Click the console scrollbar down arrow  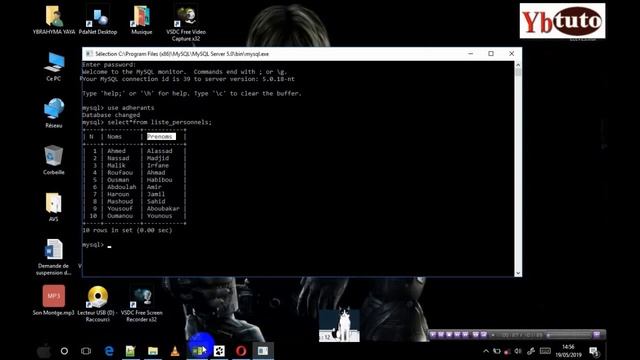518,273
